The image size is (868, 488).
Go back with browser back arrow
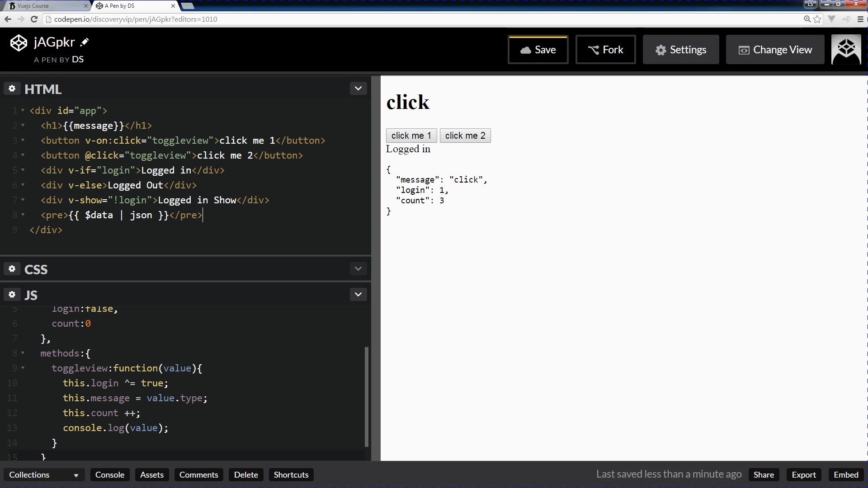pos(8,19)
